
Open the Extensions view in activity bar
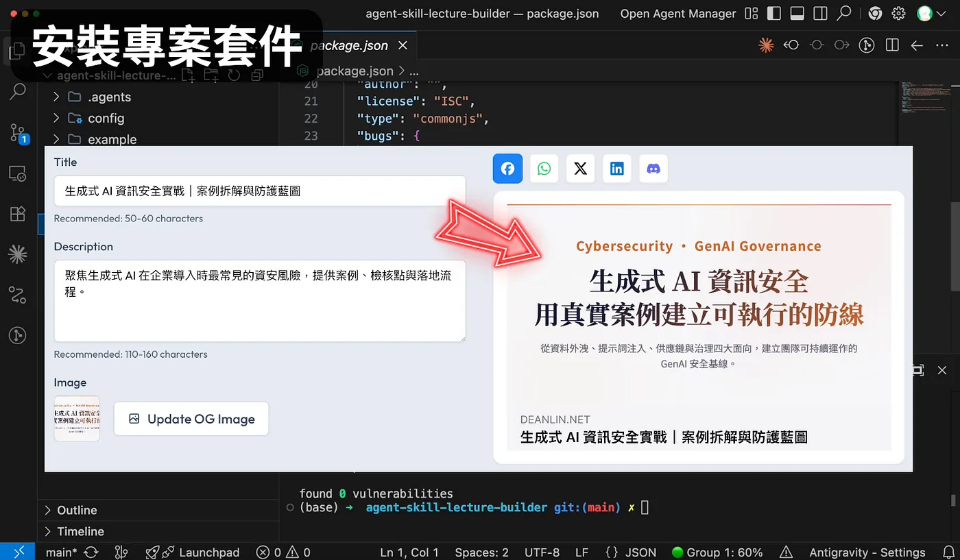click(18, 213)
